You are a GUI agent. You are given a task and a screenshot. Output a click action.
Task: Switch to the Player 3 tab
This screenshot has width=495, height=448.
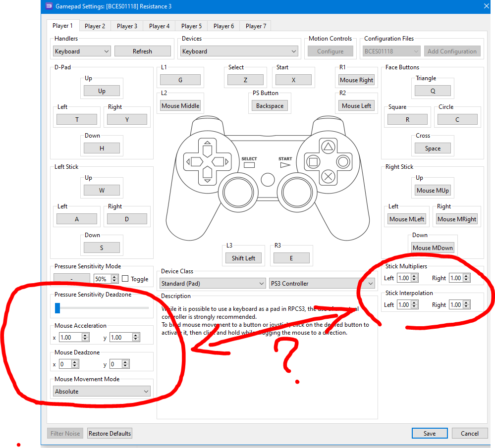[x=127, y=26]
